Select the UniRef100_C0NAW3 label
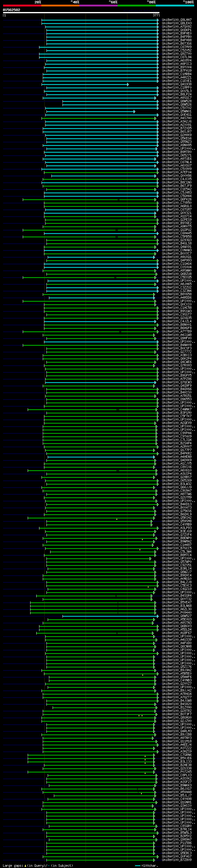The width and height of the screenshot is (197, 868). coord(177,250)
